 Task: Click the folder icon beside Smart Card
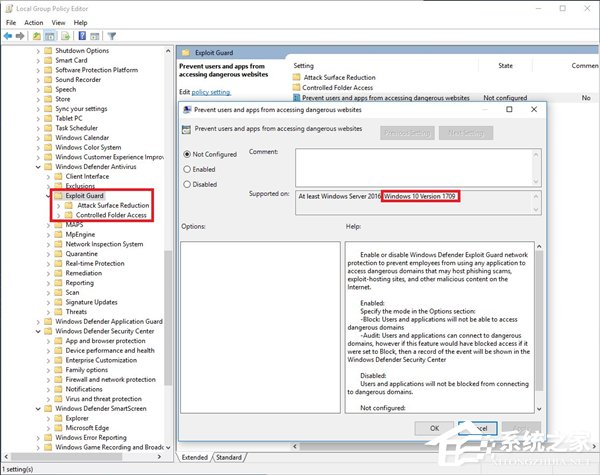coord(48,60)
